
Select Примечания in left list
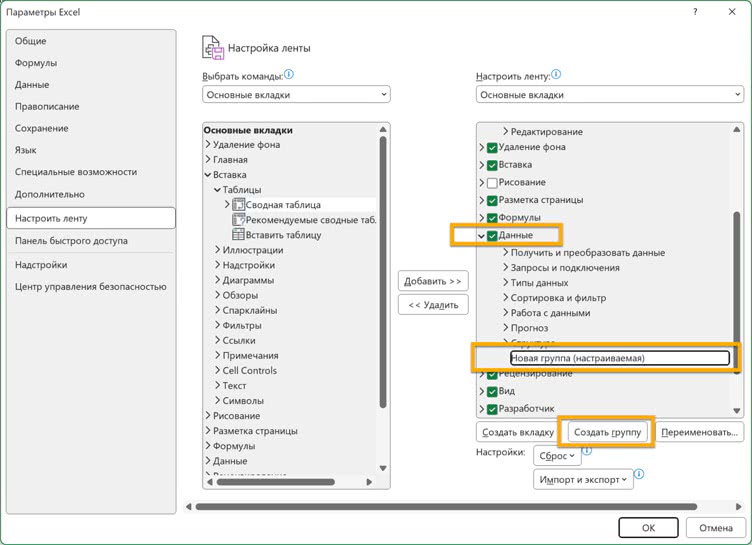coord(250,355)
